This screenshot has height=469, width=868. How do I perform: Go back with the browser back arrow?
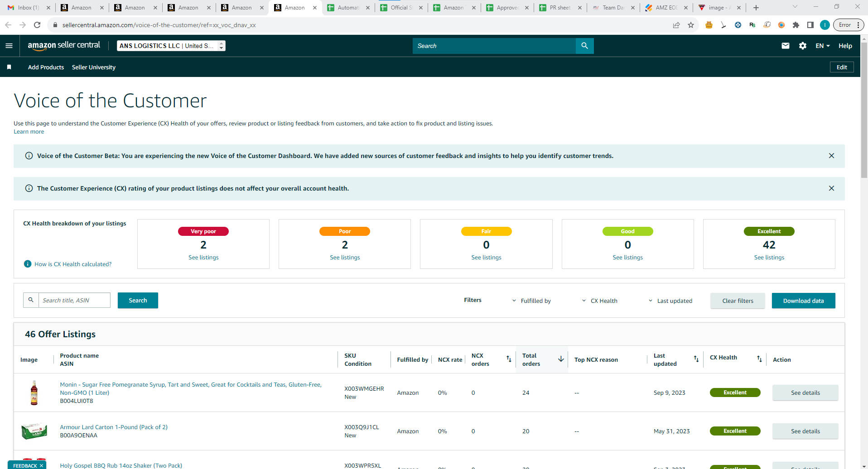point(8,25)
